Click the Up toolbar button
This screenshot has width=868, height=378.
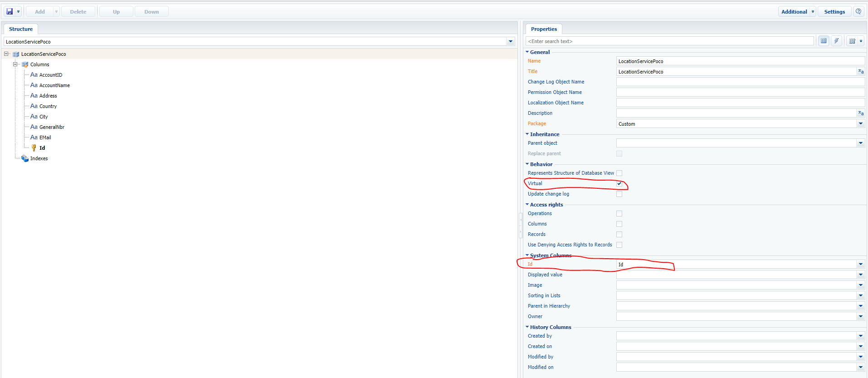pyautogui.click(x=116, y=12)
